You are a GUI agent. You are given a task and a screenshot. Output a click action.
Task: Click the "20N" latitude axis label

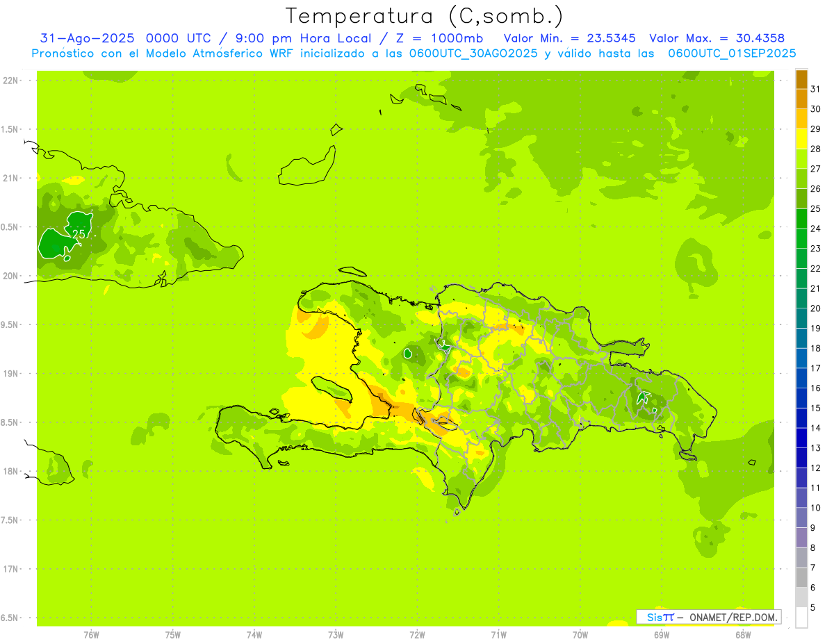10,276
